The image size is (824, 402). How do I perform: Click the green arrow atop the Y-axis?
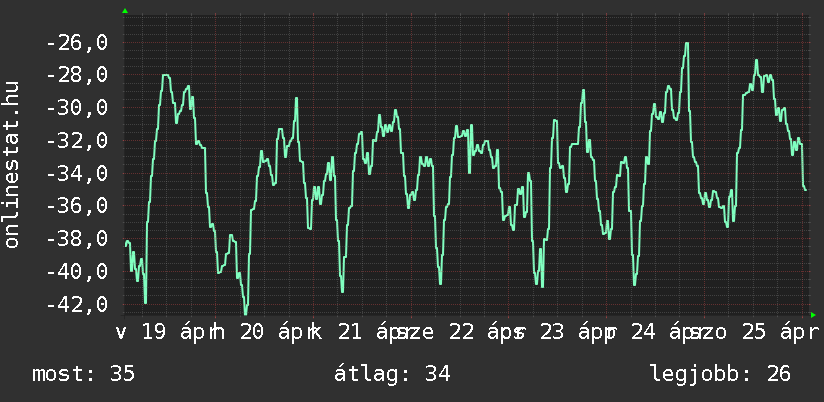124,11
